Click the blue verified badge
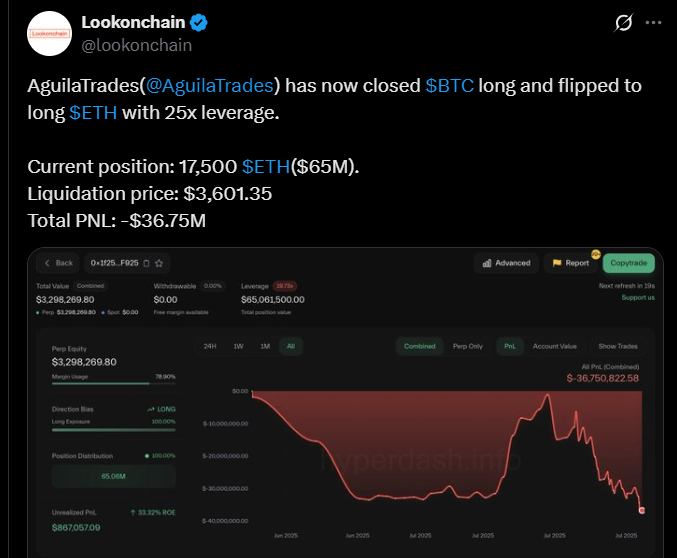Screen dimensions: 677x558 [199, 22]
